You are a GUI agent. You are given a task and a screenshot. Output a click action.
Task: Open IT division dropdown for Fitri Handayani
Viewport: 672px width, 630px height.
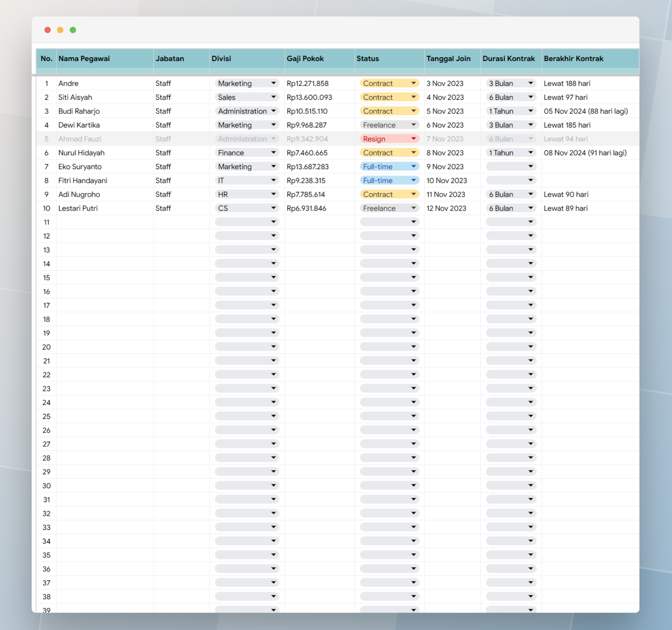click(x=247, y=180)
